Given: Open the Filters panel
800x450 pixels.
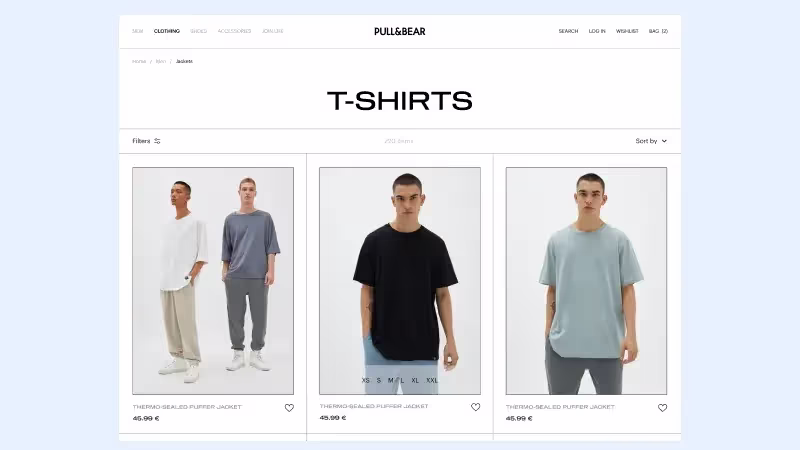Looking at the screenshot, I should 146,141.
